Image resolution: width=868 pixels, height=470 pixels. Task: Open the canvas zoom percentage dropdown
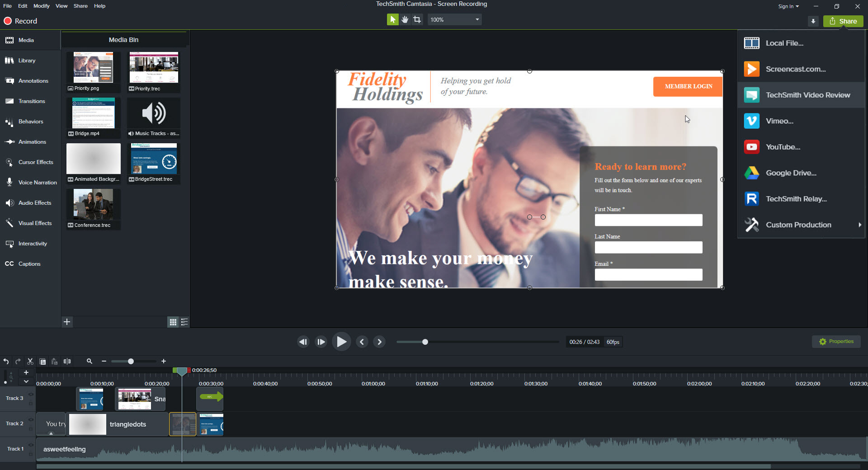477,19
